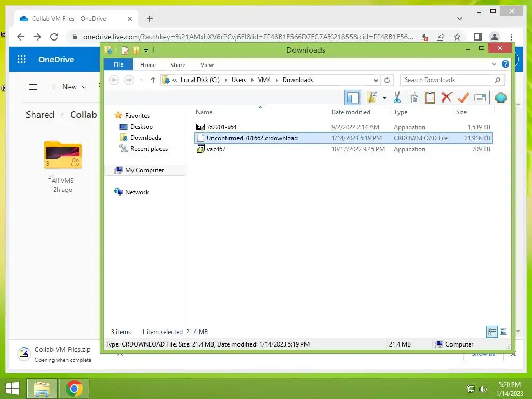532x399 pixels.
Task: Click VM4 in the address breadcrumb
Action: (x=264, y=80)
